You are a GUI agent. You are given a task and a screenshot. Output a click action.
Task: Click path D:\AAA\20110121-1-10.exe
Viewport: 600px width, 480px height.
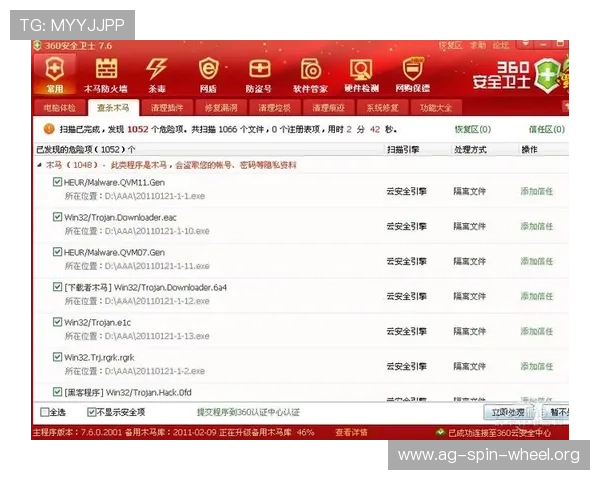click(157, 231)
